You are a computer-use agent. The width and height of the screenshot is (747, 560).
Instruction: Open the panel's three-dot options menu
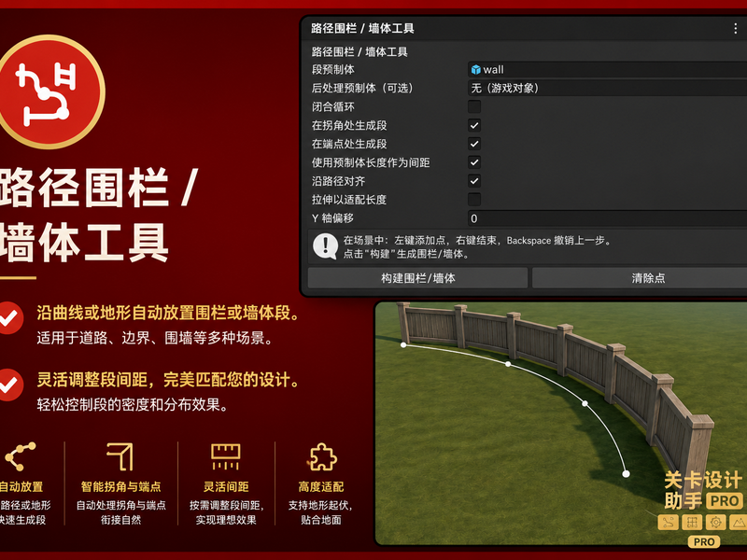(x=735, y=29)
